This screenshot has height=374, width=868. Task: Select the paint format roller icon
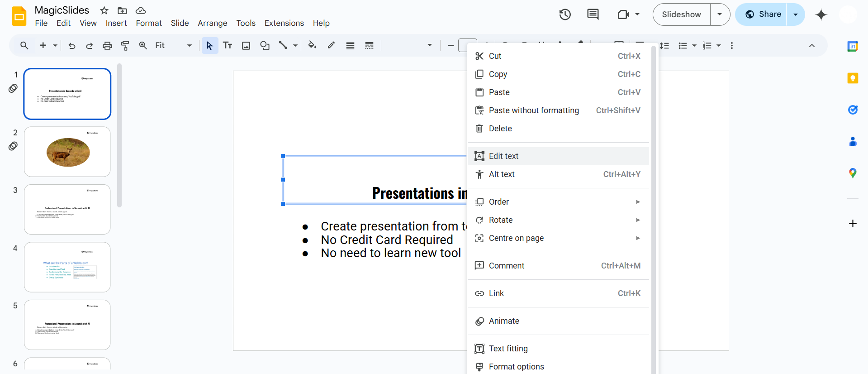(x=125, y=45)
